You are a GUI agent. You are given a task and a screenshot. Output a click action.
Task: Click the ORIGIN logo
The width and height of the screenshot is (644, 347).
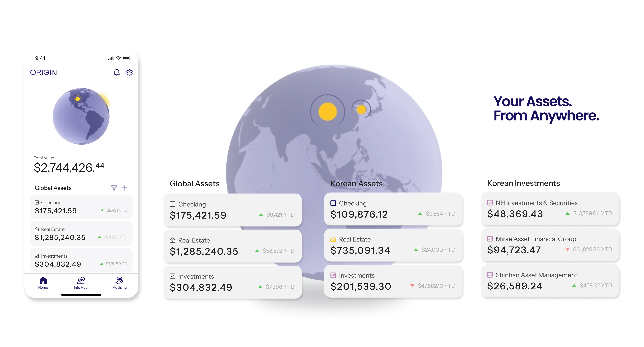click(x=43, y=72)
